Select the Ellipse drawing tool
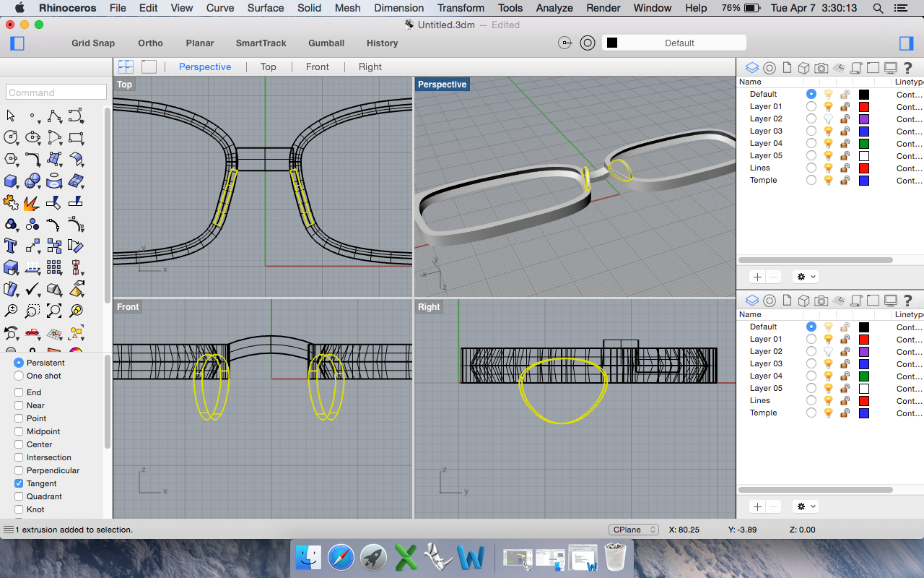924x578 pixels. (x=32, y=137)
